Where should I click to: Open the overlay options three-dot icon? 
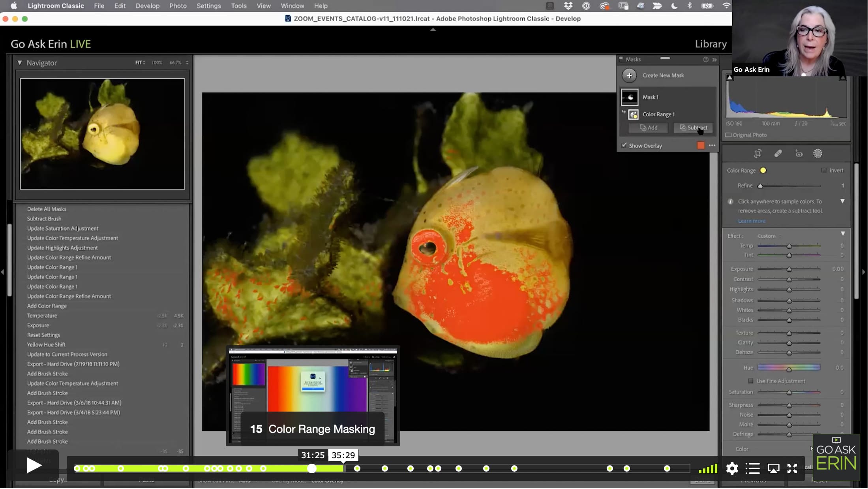712,145
